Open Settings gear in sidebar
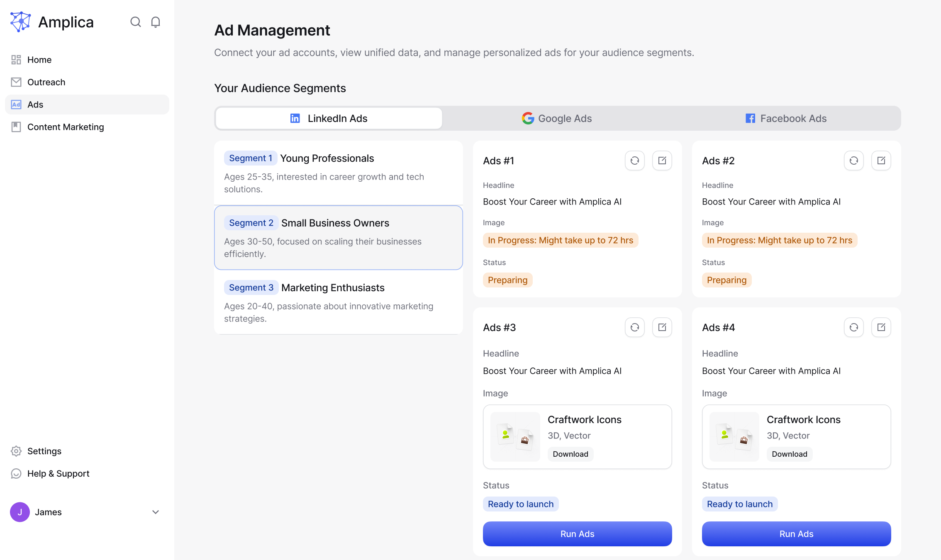The width and height of the screenshot is (941, 560). 16,451
